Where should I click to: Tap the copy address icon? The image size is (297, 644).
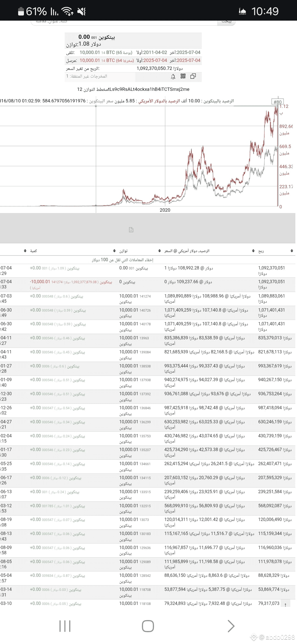click(x=193, y=76)
